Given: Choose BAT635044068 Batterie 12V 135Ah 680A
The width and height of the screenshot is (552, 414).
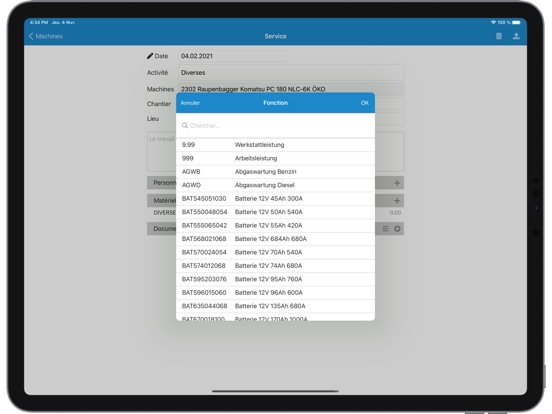Looking at the screenshot, I should click(275, 306).
